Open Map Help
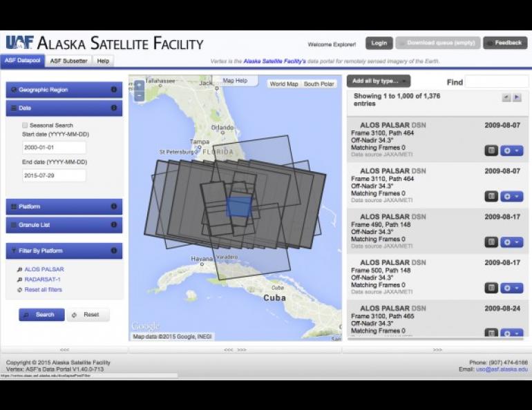Viewport: 532px width, 410px height. (235, 81)
